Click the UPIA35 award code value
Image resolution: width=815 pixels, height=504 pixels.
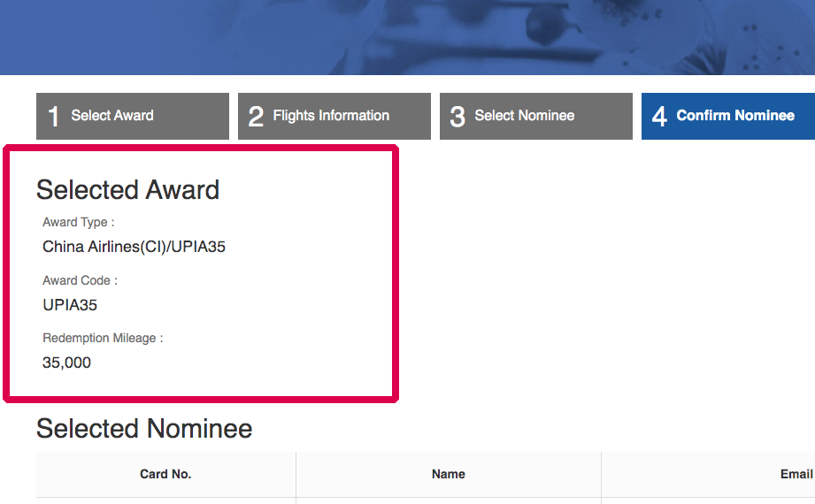point(70,305)
